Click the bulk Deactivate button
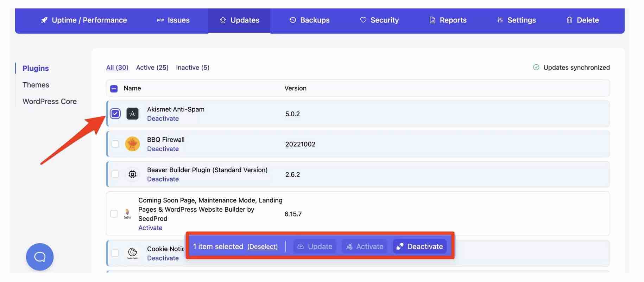 419,246
